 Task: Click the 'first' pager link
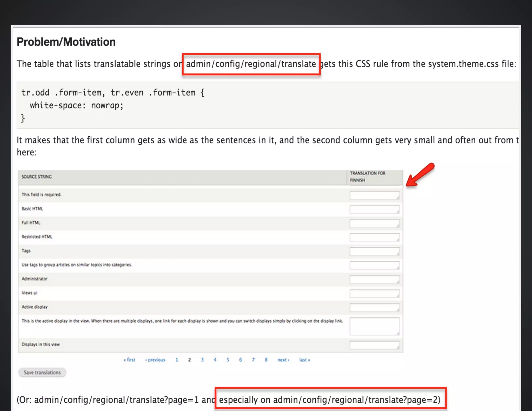pyautogui.click(x=130, y=360)
